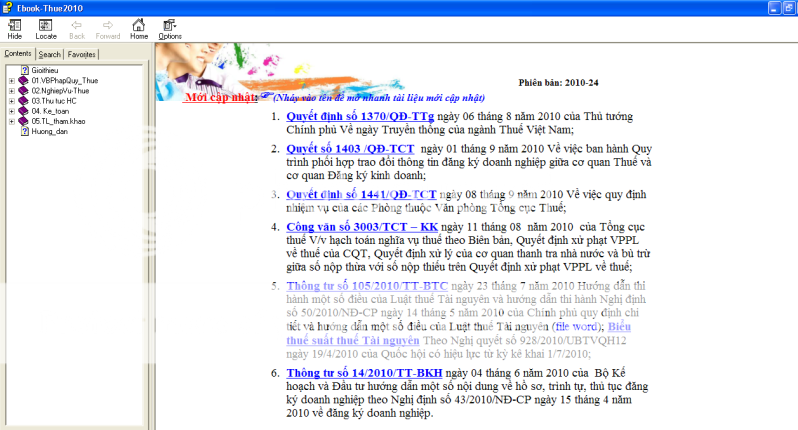The width and height of the screenshot is (798, 430).
Task: Open the Options toolbar menu
Action: [x=170, y=29]
